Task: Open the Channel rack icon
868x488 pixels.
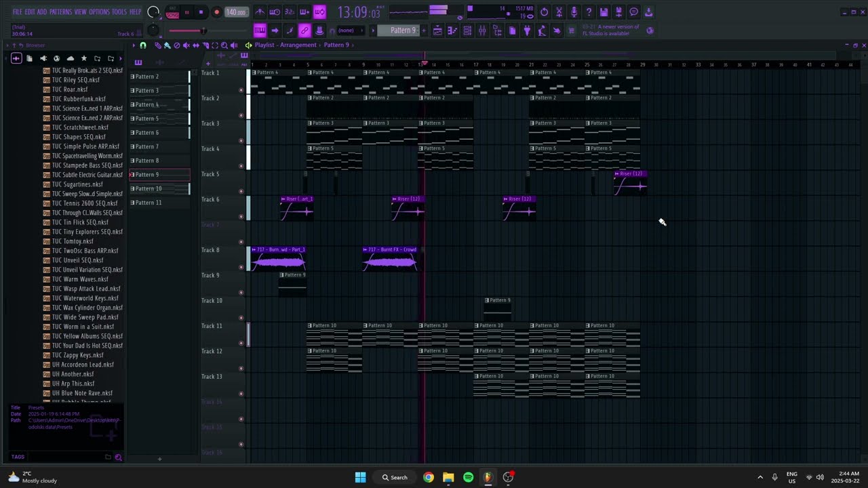Action: [x=467, y=30]
